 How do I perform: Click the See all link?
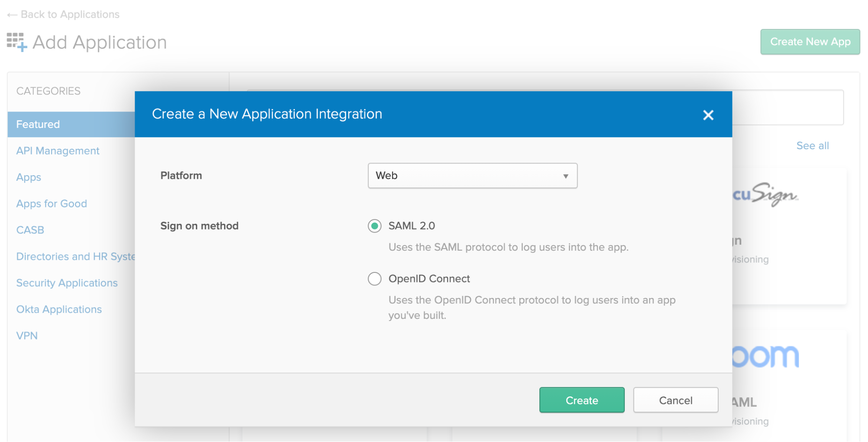point(812,146)
